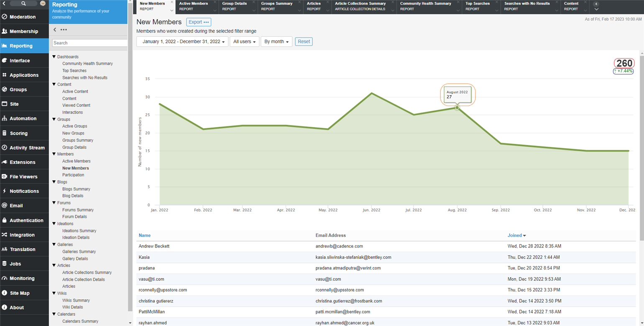Open the Applications grid icon

pos(5,75)
